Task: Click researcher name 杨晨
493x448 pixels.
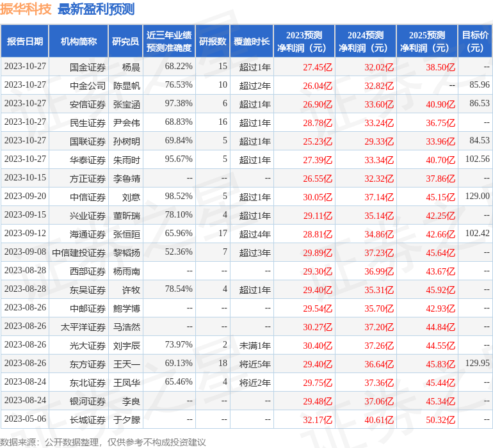Action: [131, 67]
